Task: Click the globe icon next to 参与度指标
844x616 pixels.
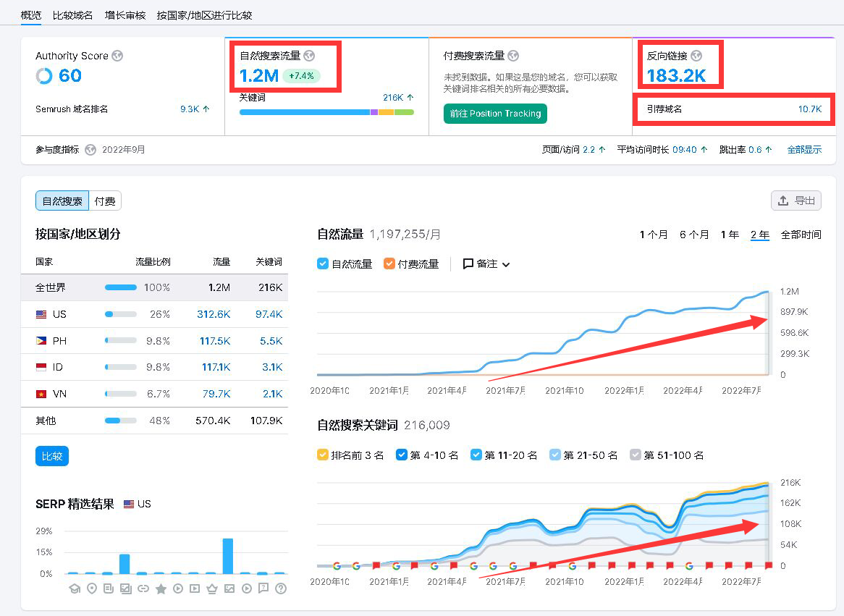Action: click(x=90, y=150)
